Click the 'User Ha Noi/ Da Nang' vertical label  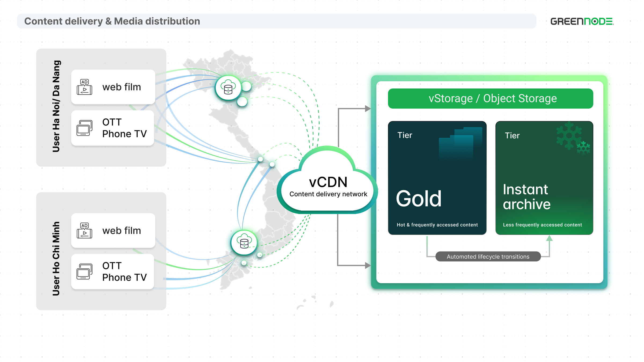click(56, 106)
